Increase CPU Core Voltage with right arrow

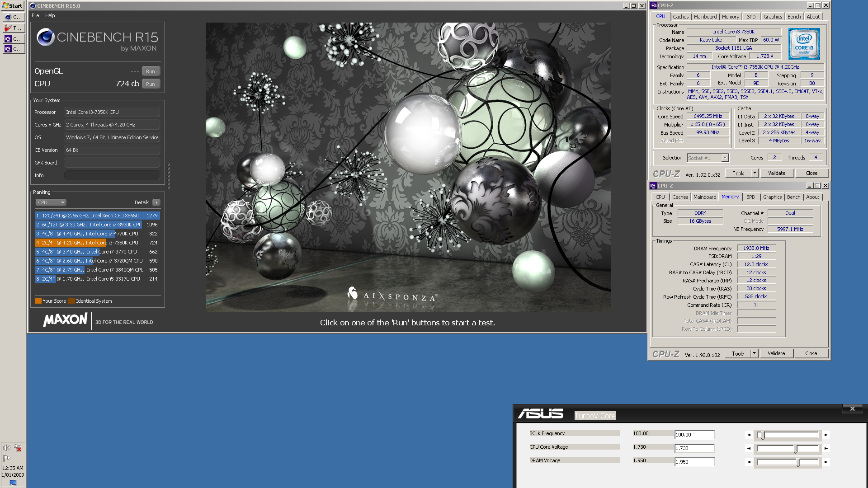pos(826,448)
